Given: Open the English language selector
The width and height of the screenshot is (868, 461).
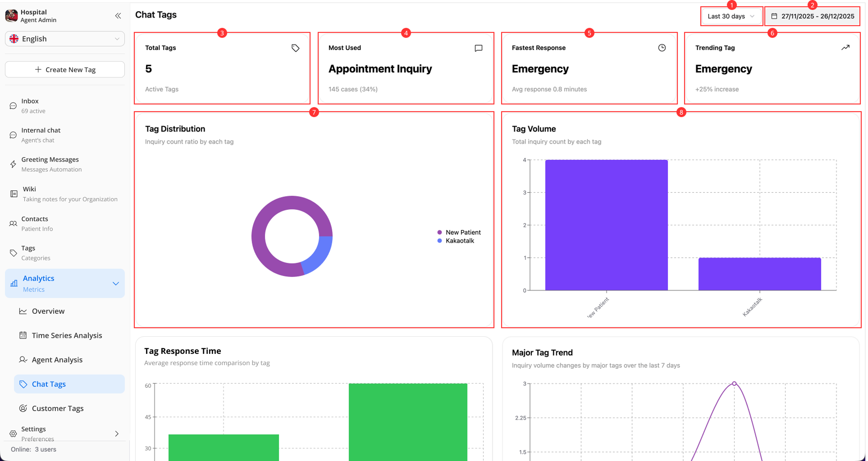Looking at the screenshot, I should (64, 39).
